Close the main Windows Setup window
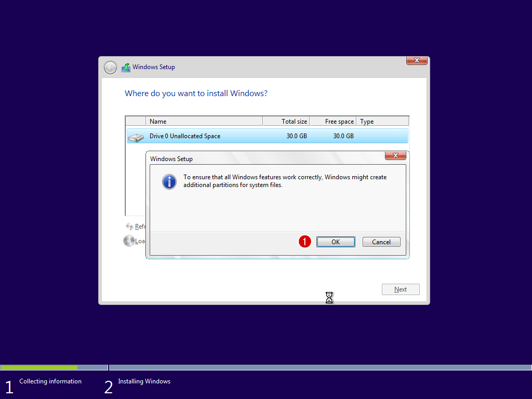532x399 pixels. click(417, 61)
